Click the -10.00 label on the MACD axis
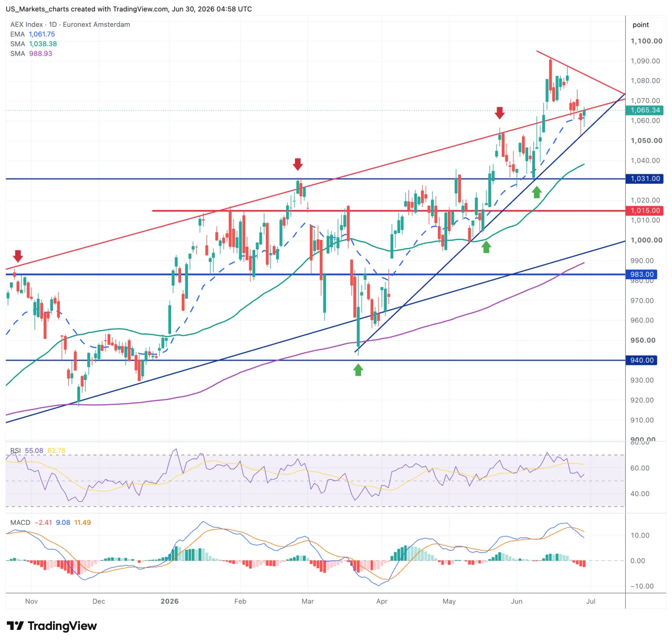The image size is (672, 643). (642, 586)
